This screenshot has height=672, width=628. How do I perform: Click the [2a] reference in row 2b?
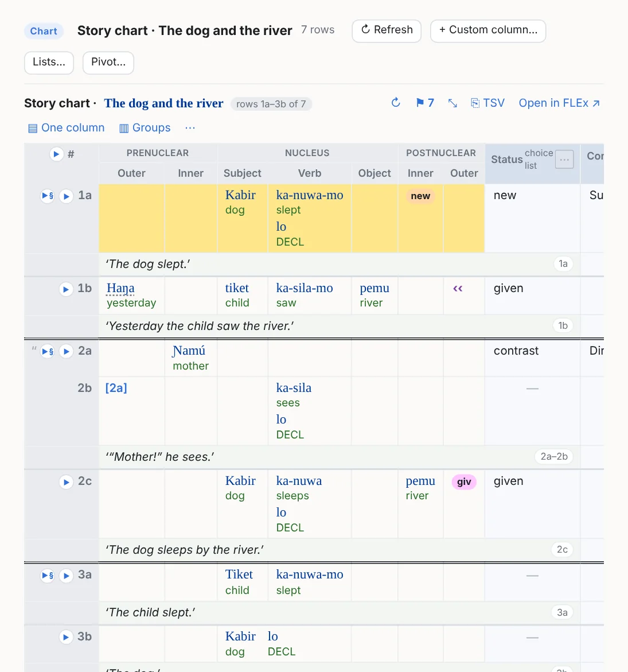[116, 388]
